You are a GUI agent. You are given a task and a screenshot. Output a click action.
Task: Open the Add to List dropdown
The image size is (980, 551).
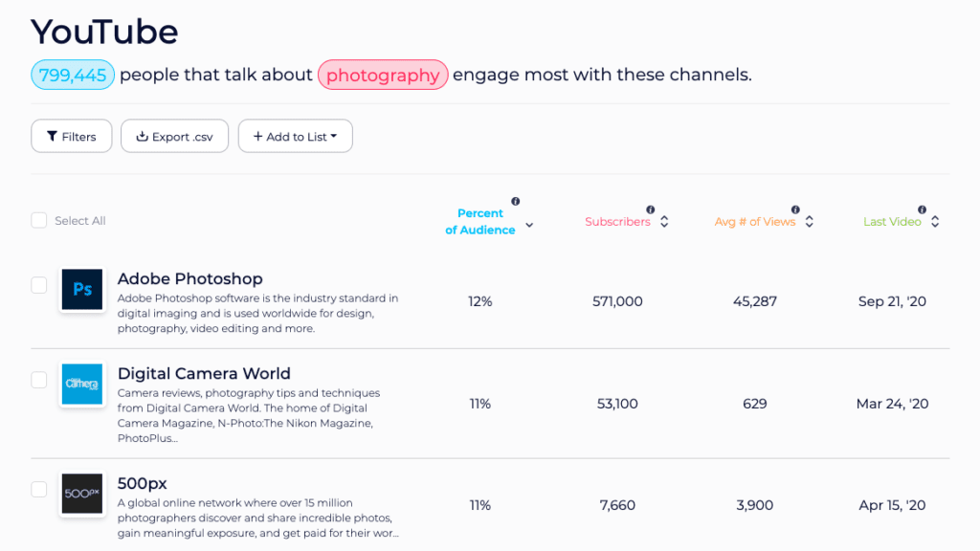[x=295, y=136]
